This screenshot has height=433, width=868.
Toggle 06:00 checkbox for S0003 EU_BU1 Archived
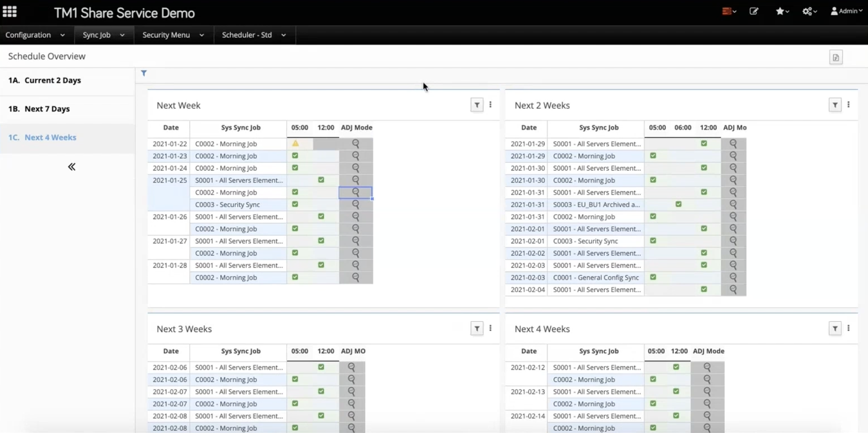tap(678, 204)
